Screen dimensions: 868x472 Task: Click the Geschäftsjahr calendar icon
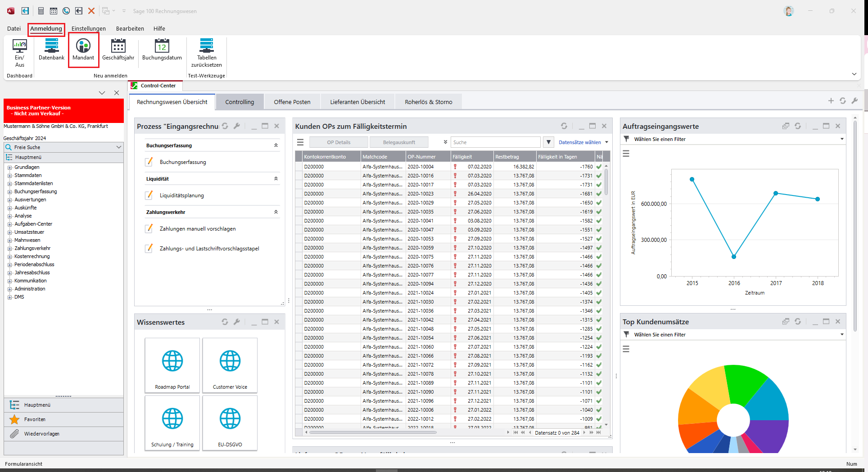118,46
